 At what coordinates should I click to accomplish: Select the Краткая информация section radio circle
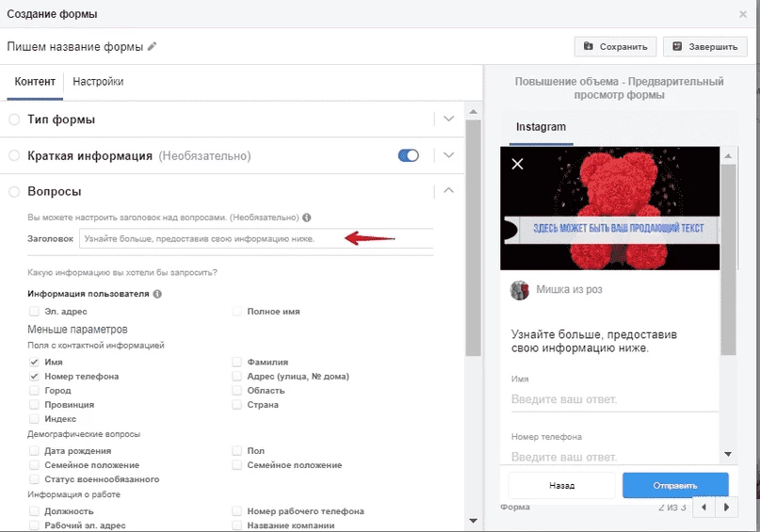click(x=14, y=155)
